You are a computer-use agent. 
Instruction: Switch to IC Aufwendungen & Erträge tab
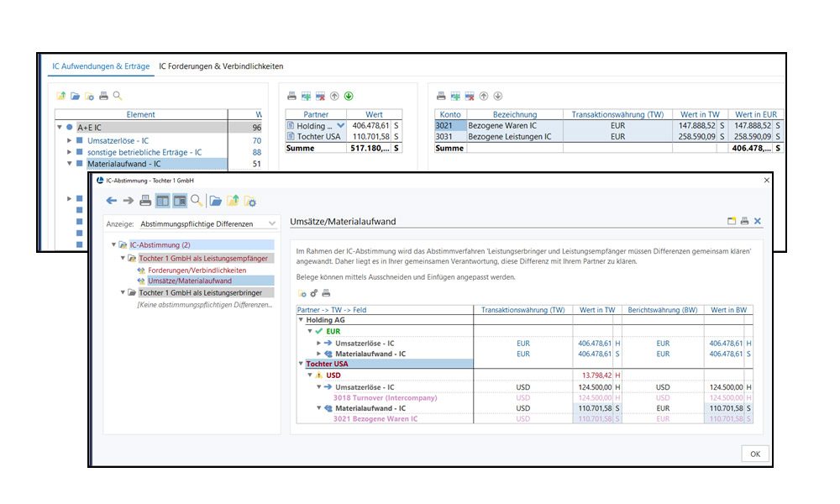101,66
